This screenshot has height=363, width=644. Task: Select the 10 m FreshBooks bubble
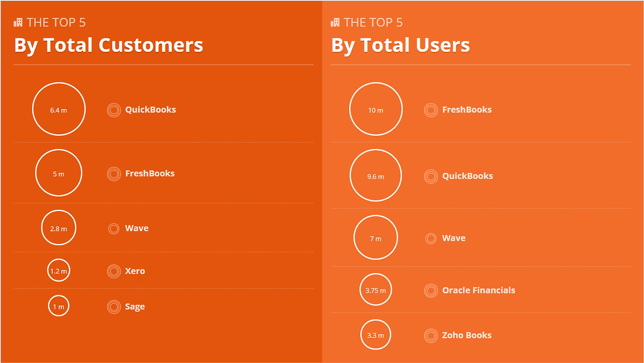tap(376, 109)
